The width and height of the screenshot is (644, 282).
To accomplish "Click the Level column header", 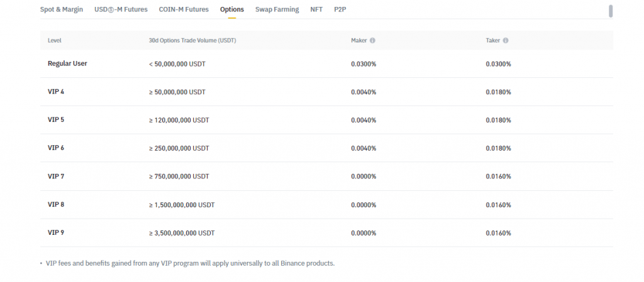I will point(55,41).
